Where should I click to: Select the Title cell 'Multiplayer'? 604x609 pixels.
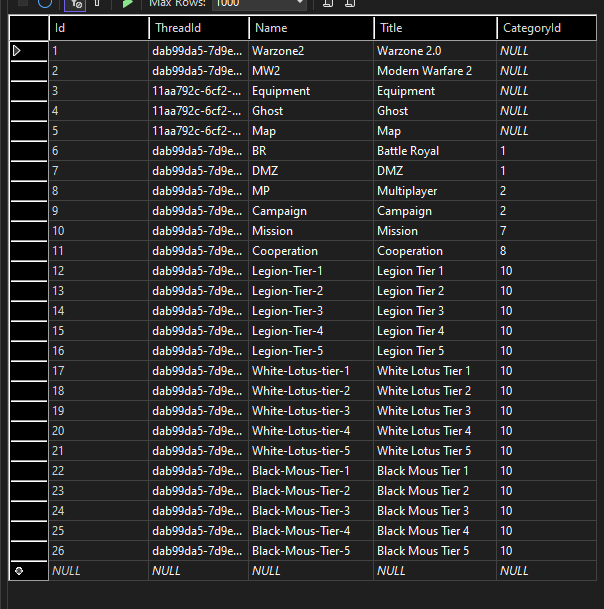435,191
